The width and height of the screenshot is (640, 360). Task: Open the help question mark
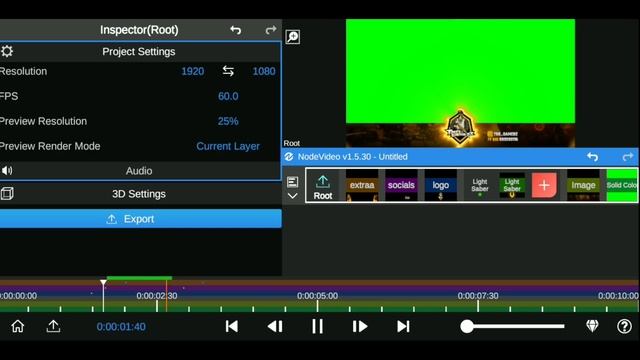624,326
